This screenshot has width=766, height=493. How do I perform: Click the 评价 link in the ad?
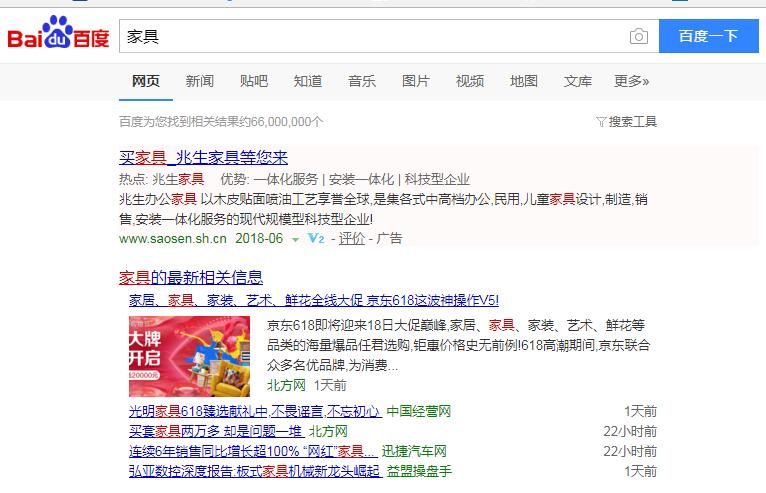point(352,238)
